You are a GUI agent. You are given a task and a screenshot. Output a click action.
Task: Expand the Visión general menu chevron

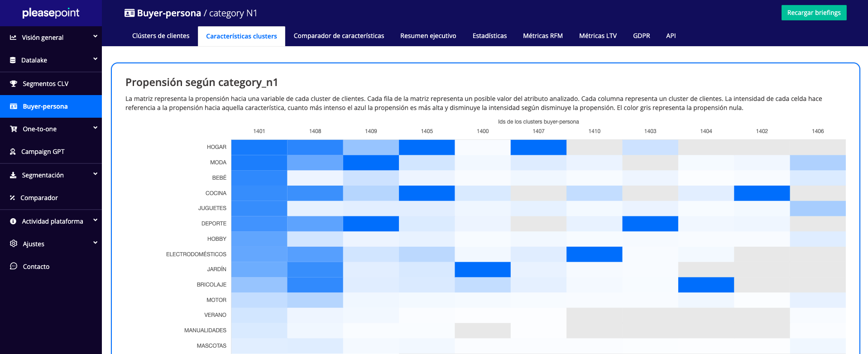click(95, 36)
